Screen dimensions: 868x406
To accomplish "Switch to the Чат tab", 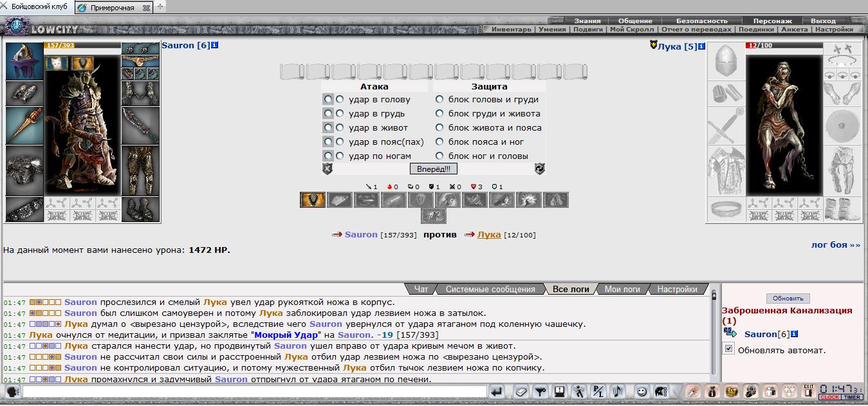I will coord(421,289).
